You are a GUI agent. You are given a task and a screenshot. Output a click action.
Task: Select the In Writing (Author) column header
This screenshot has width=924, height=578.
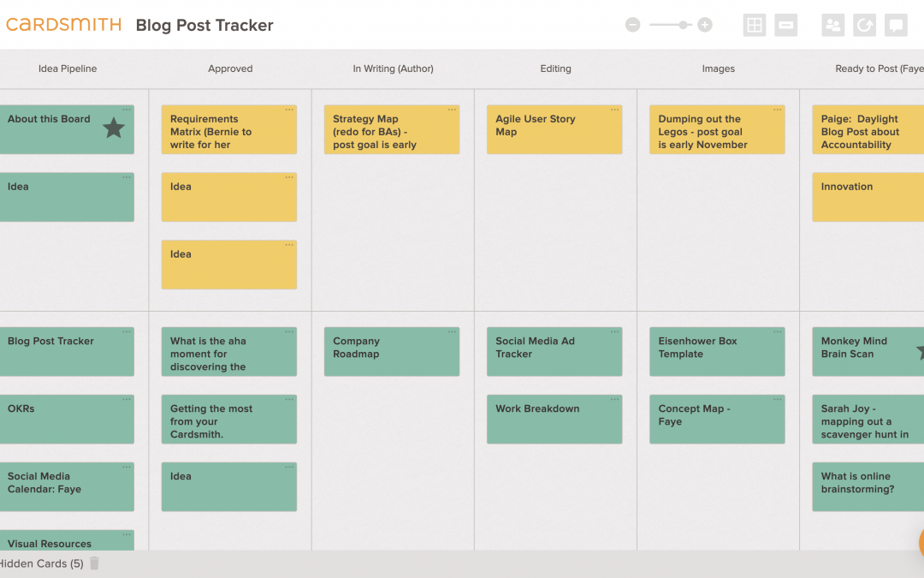(x=393, y=69)
